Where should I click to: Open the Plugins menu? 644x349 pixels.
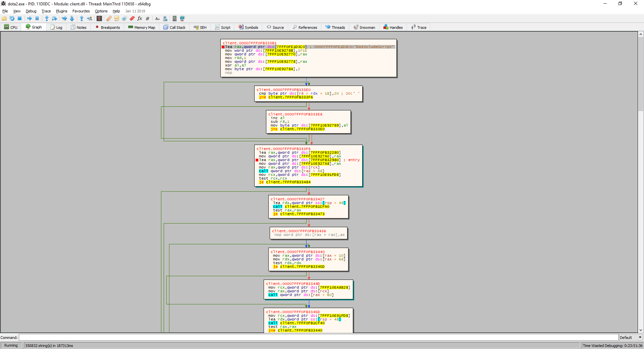[61, 11]
